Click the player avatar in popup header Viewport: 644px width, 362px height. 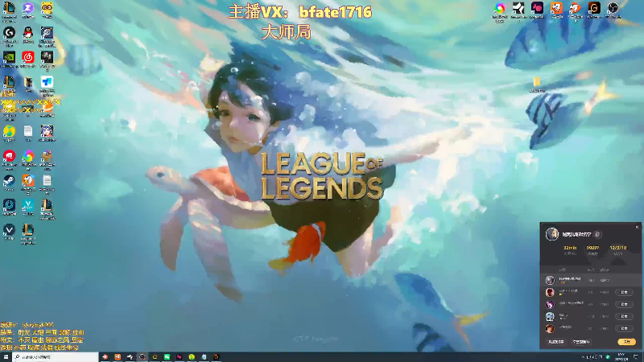pos(552,234)
